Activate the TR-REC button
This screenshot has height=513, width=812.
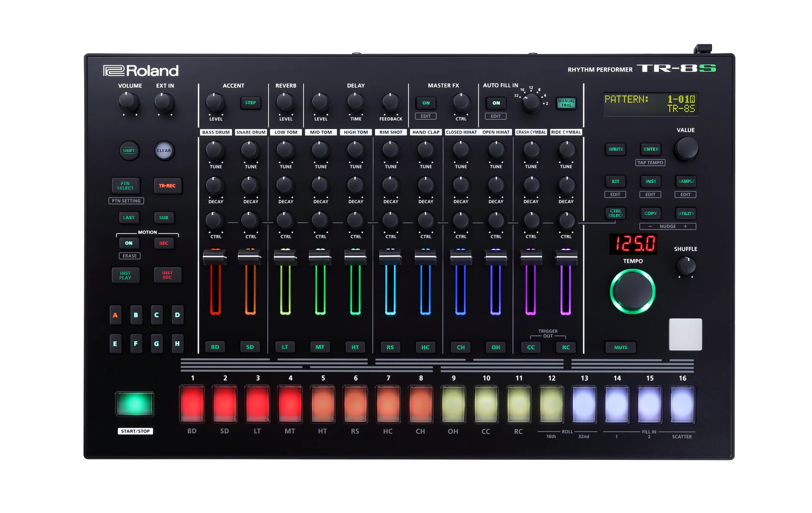pos(167,185)
